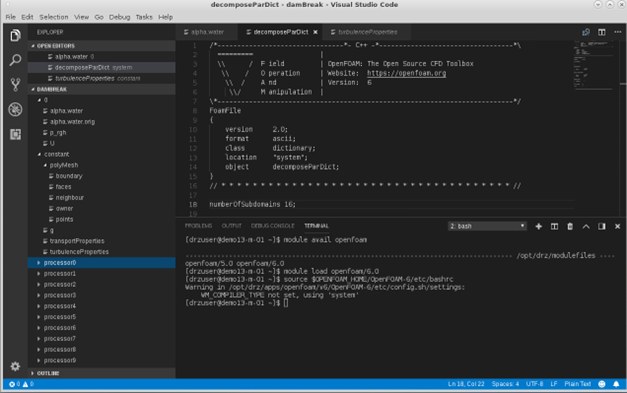627x393 pixels.
Task: Collapse the constant folder
Action: [x=39, y=154]
